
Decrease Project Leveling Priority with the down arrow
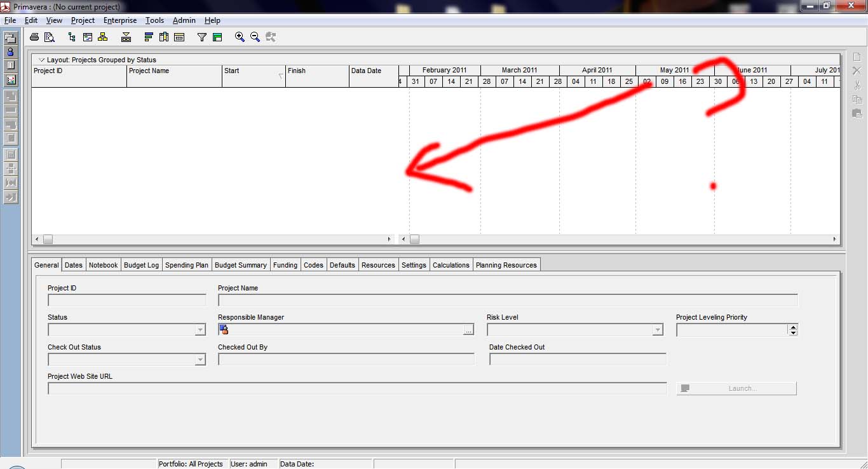point(792,332)
